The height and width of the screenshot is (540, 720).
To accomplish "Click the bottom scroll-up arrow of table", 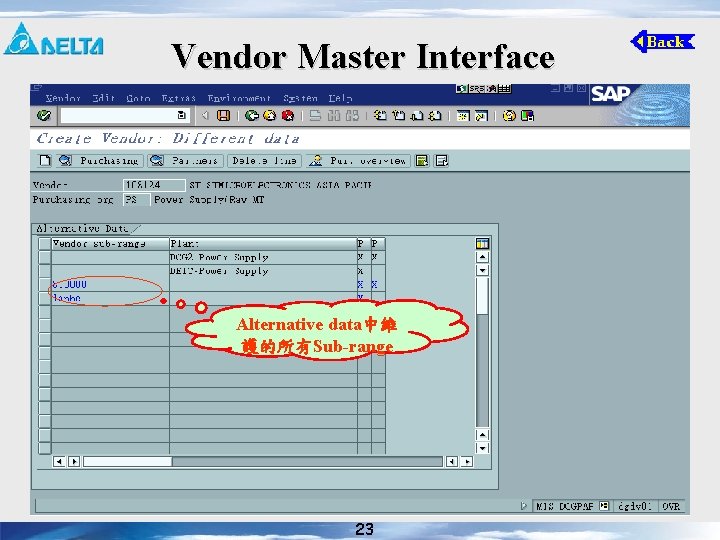I will (482, 434).
